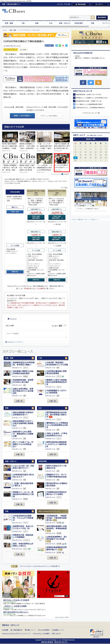Click the Frantz red advertisement image

click(53, 584)
